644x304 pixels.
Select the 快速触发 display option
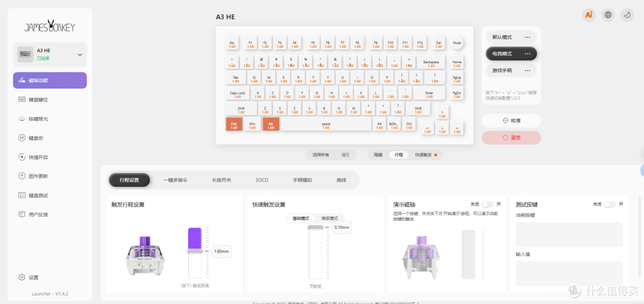click(426, 155)
